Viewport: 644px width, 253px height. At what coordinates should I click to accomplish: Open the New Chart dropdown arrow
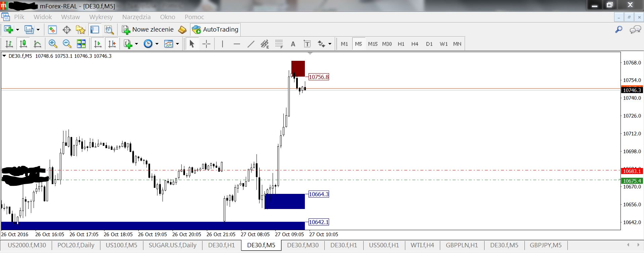tap(17, 30)
